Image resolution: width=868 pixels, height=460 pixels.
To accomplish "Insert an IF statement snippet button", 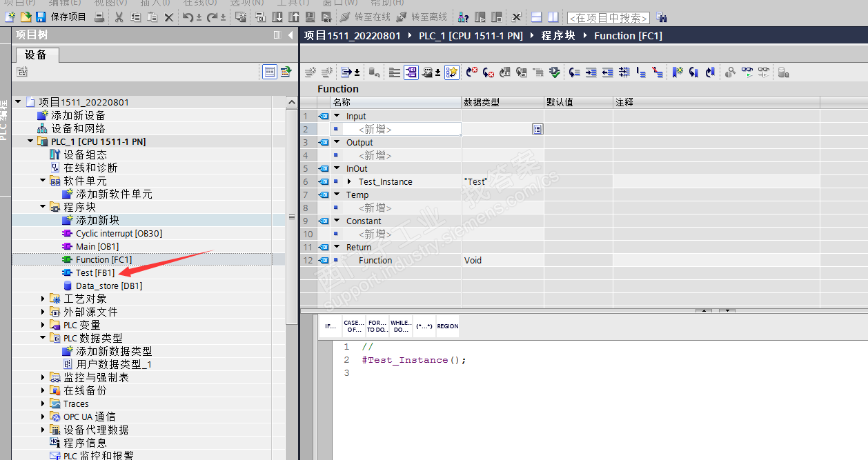I will [x=331, y=326].
